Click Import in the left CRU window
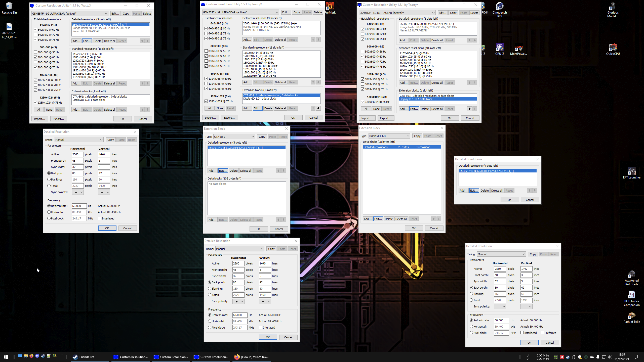The width and height of the screenshot is (644, 362). pyautogui.click(x=39, y=119)
